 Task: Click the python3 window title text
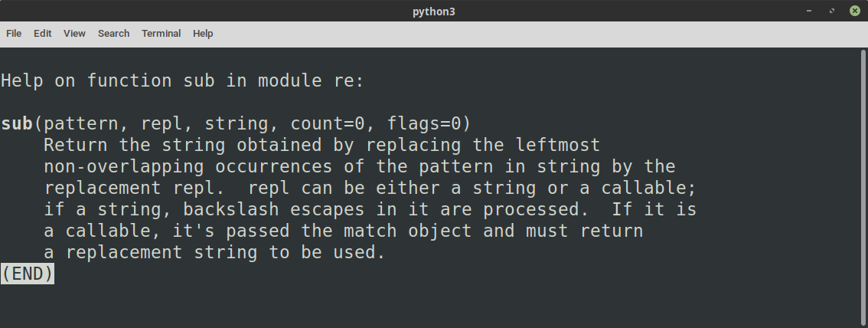(433, 11)
